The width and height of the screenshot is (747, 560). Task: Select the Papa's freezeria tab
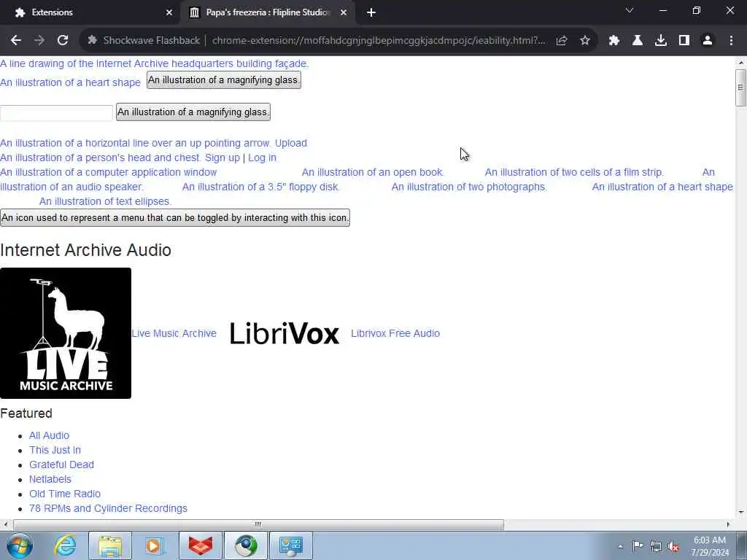[267, 13]
